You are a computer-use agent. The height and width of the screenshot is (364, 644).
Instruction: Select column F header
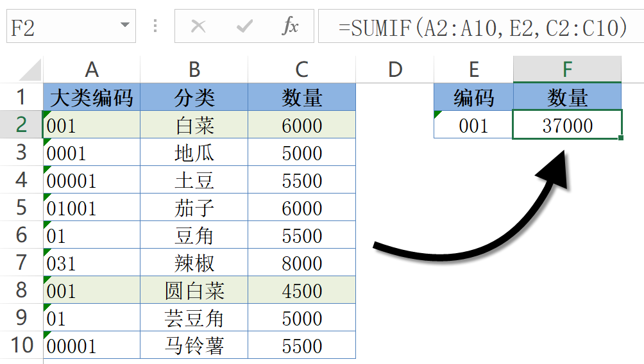[567, 69]
